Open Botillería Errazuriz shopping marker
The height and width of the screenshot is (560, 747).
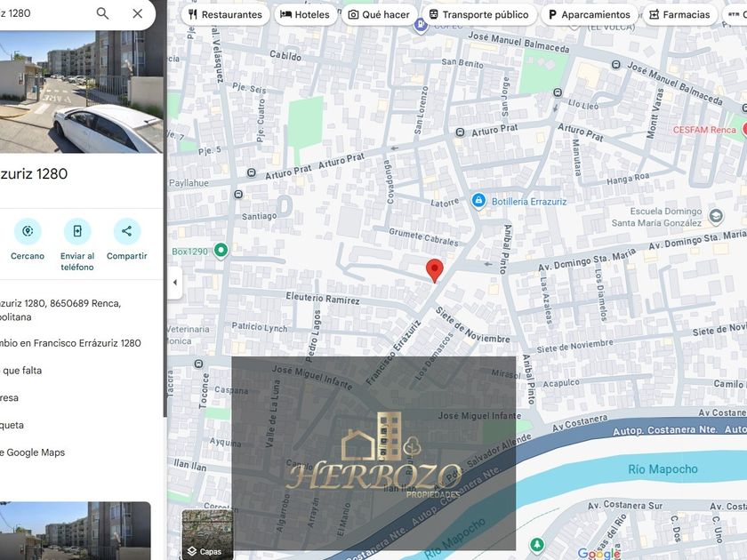[x=478, y=201]
